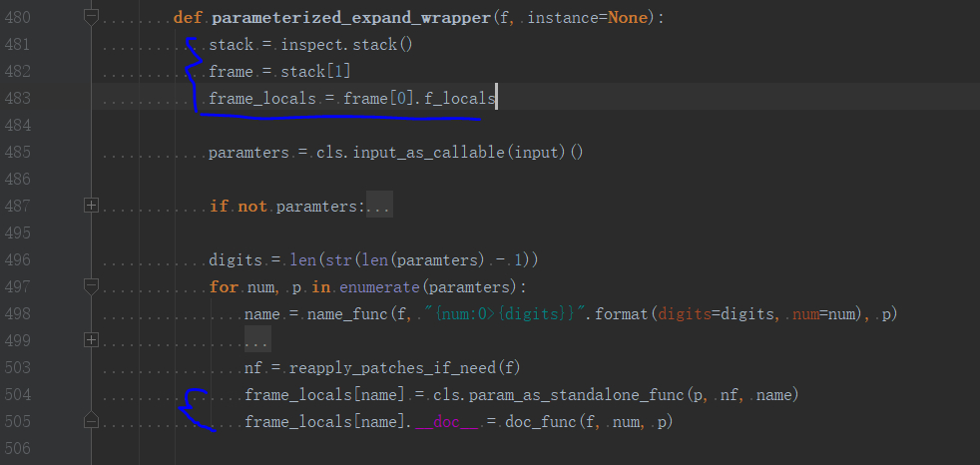Click line number 503 in gutter

click(x=18, y=367)
